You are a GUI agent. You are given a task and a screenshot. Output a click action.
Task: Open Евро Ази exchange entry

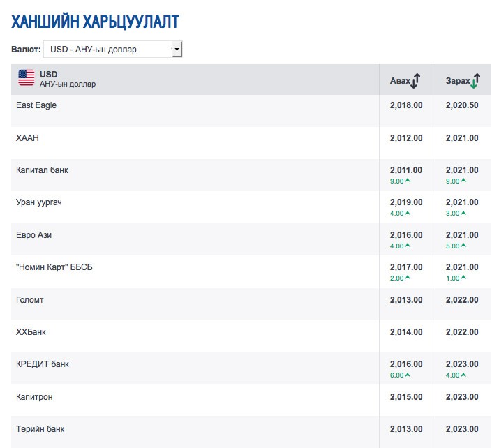coord(33,235)
